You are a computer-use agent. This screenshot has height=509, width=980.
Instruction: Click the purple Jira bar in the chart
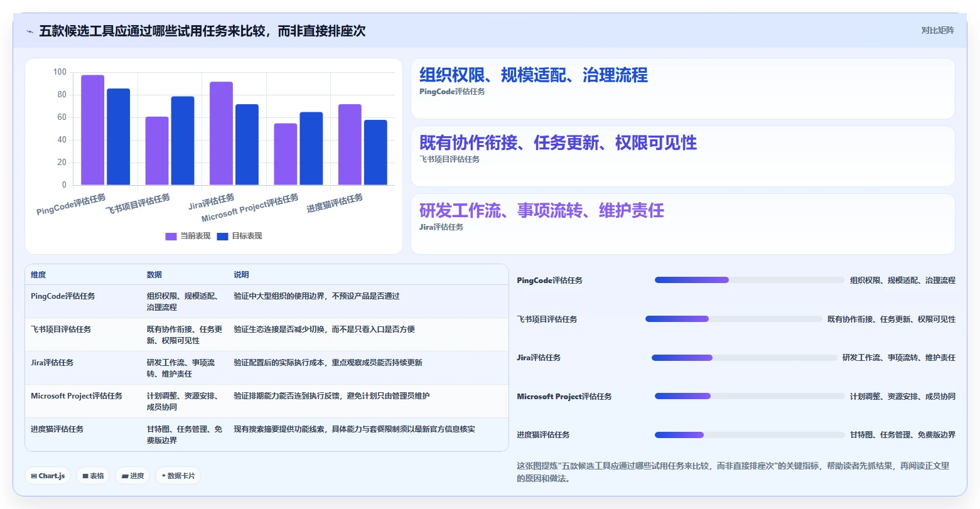click(222, 134)
